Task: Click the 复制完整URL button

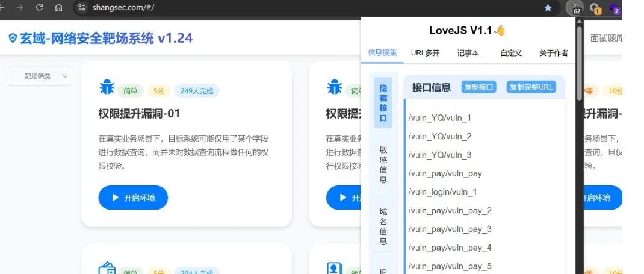Action: click(x=531, y=87)
